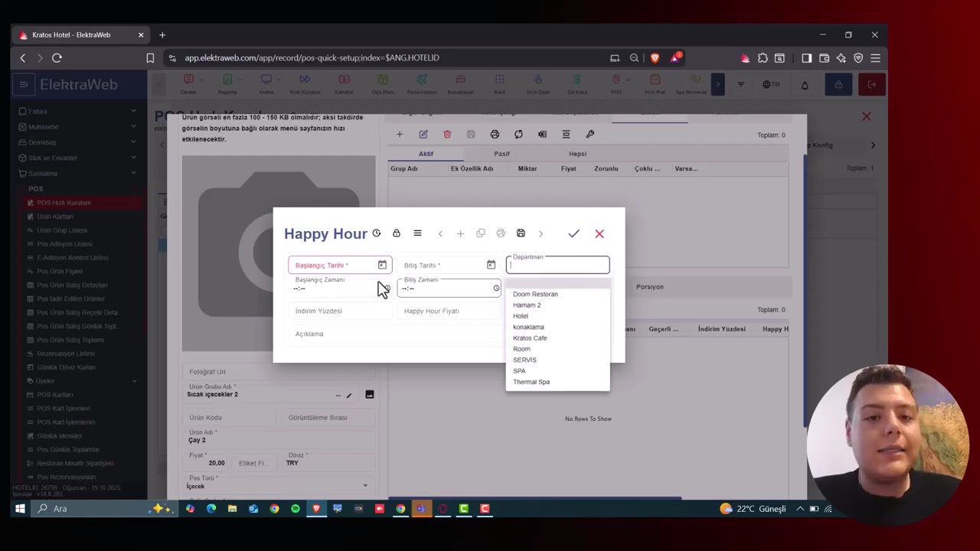Viewport: 980px width, 551px height.
Task: Select Hamam 2 from department list
Action: point(527,305)
